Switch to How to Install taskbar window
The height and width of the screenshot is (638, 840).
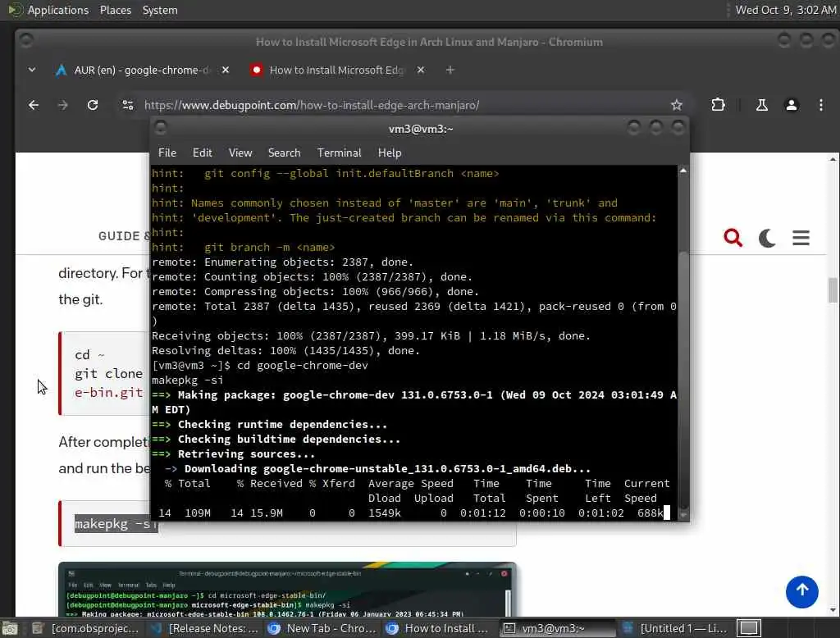[x=440, y=628]
